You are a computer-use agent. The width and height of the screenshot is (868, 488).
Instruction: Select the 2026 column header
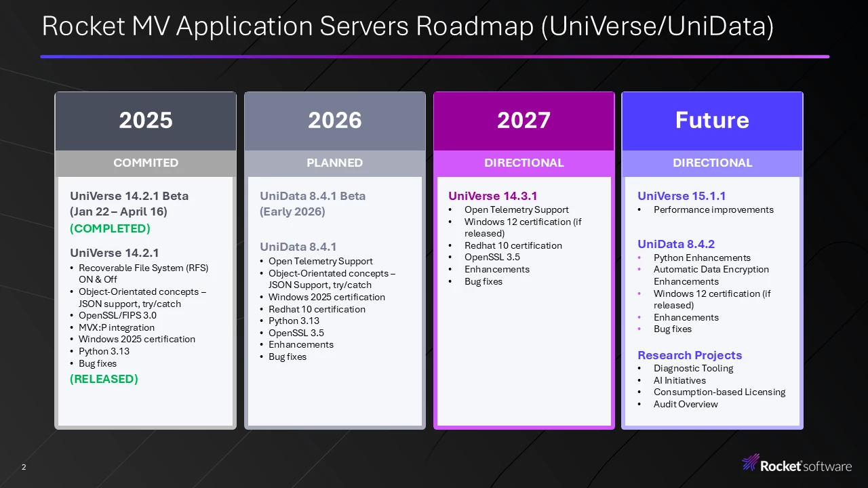coord(335,121)
